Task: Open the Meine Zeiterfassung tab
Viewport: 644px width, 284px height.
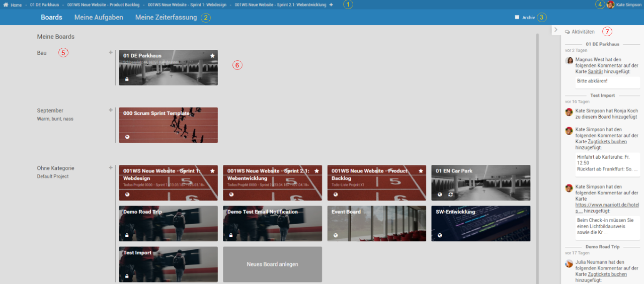Action: (166, 17)
